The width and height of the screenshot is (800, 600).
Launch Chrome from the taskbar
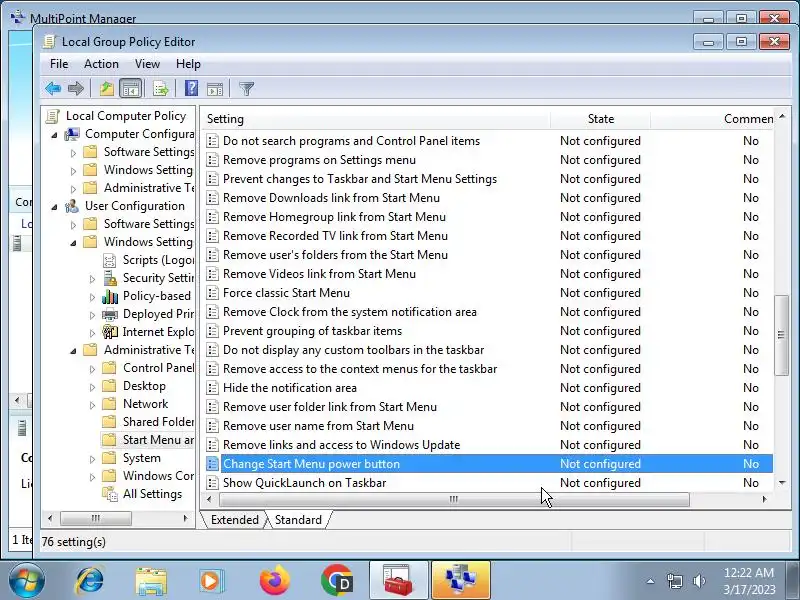coord(337,581)
